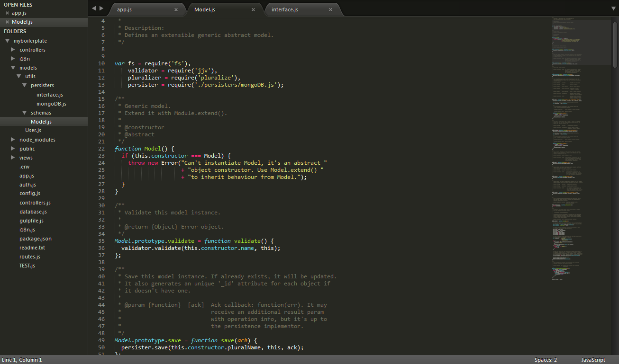Open package.json in the sidebar
Image resolution: width=619 pixels, height=364 pixels.
[x=36, y=239]
